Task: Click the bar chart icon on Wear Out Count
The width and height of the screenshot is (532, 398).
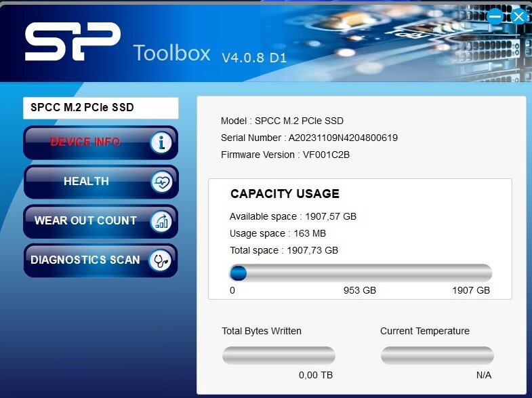Action: pyautogui.click(x=161, y=222)
